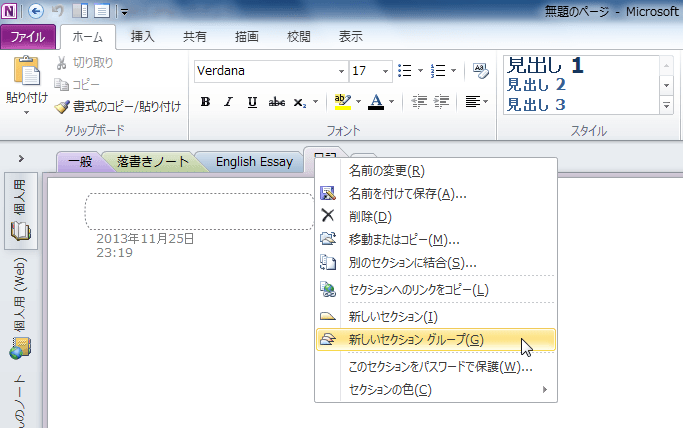Click the dotted page title box
683x428 pixels.
pos(199,212)
